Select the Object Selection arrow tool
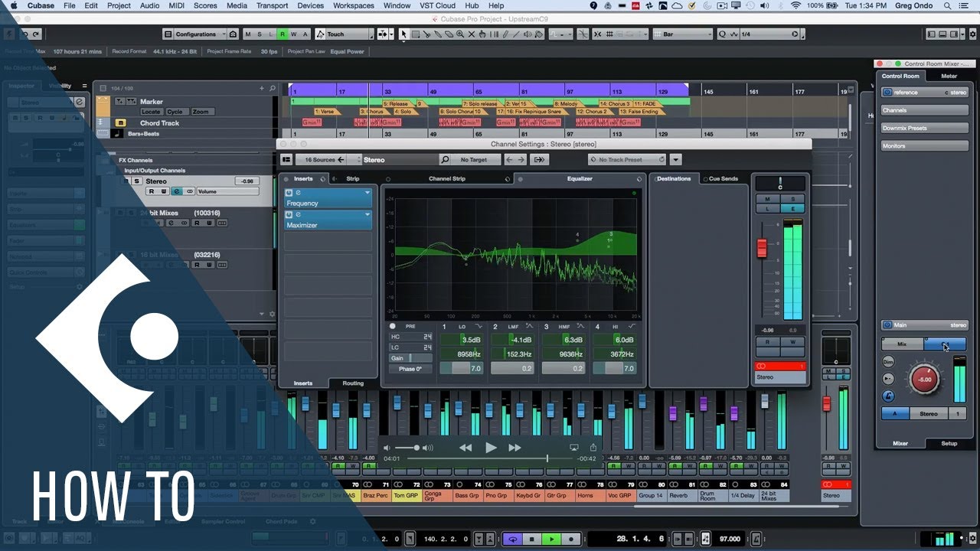The image size is (980, 551). 403,34
